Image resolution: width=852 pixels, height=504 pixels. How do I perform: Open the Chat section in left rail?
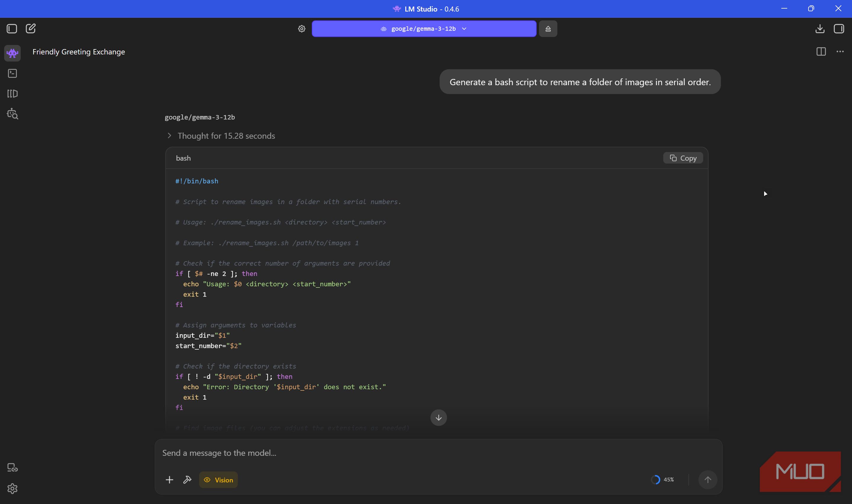click(12, 53)
